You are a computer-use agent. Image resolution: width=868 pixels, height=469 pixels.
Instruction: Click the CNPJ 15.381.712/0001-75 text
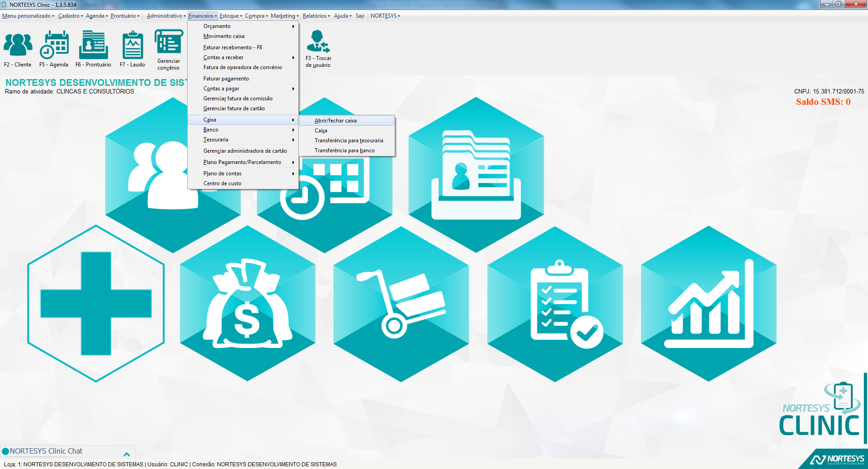[829, 91]
